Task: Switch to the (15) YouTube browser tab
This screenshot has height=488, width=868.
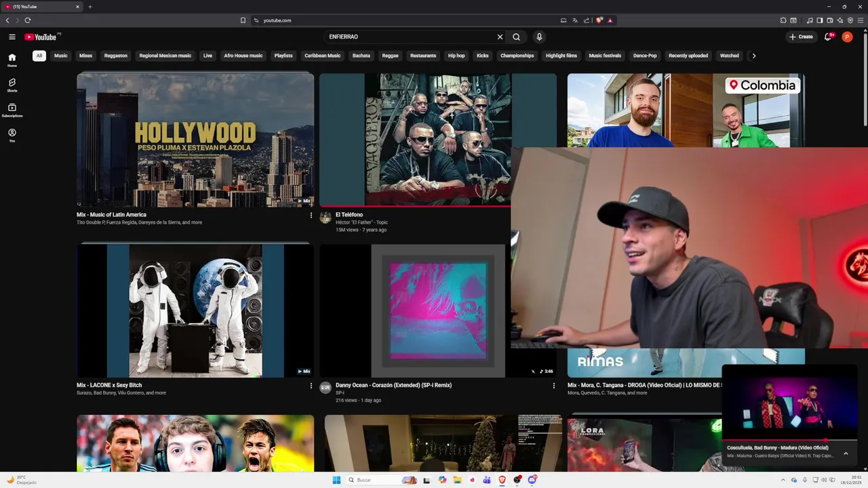Action: click(x=41, y=7)
